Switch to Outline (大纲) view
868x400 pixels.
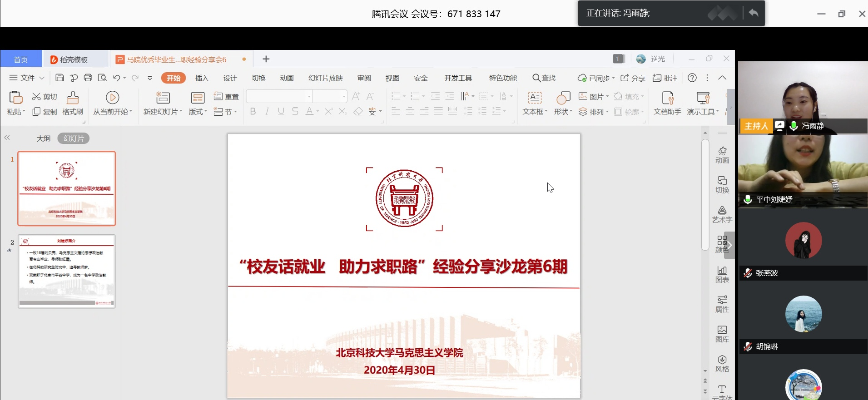[44, 138]
